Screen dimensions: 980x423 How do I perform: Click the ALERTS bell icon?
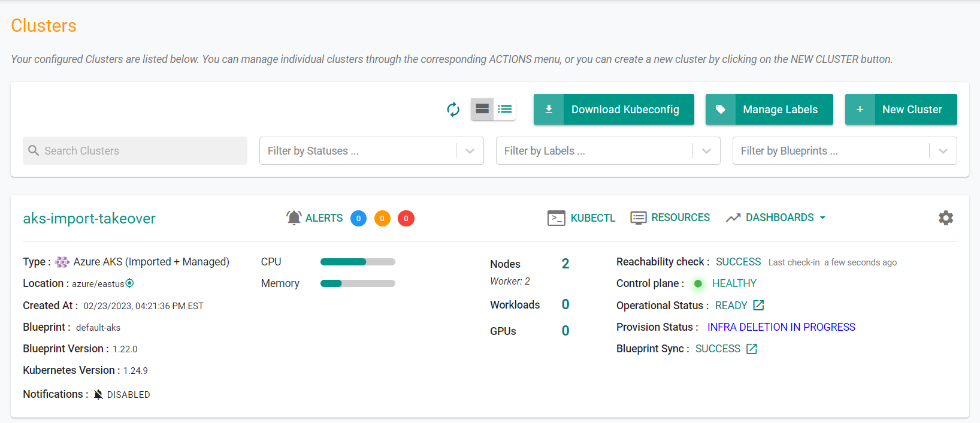coord(294,217)
